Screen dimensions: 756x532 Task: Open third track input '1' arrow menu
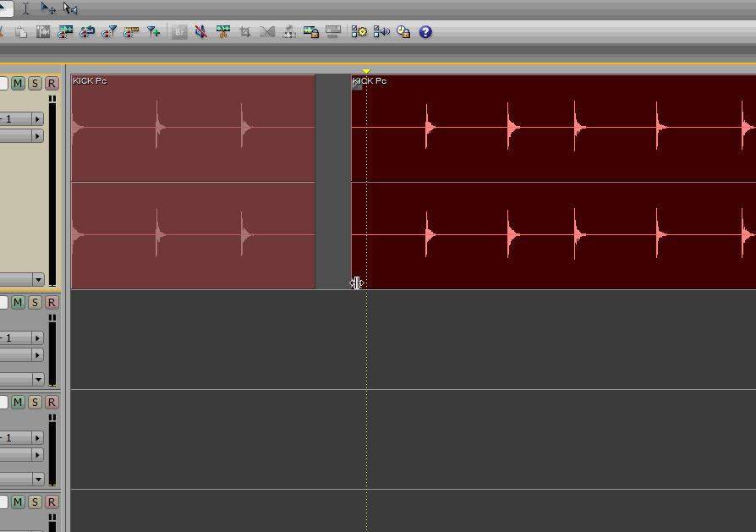(37, 438)
